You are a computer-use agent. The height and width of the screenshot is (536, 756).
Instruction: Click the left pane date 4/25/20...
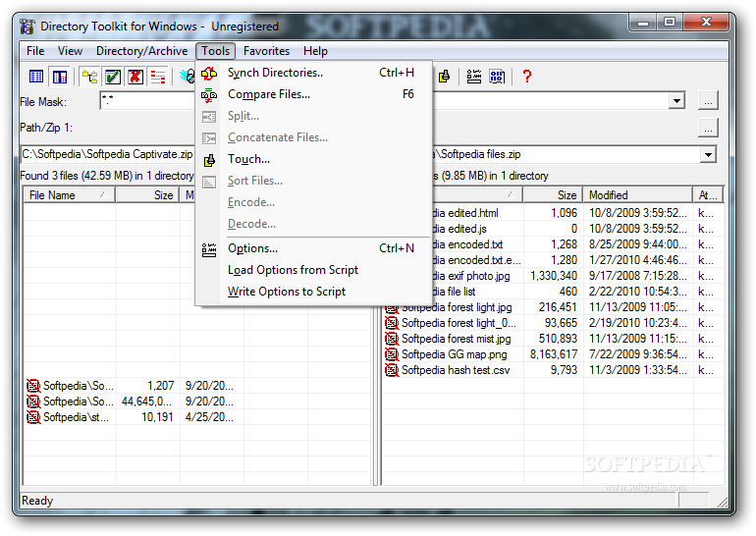(x=209, y=417)
